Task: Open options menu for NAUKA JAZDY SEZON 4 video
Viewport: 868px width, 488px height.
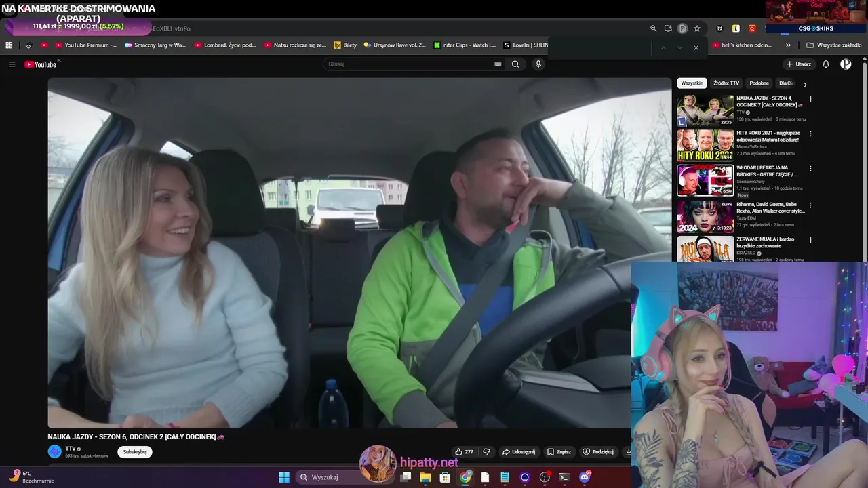Action: coord(810,99)
